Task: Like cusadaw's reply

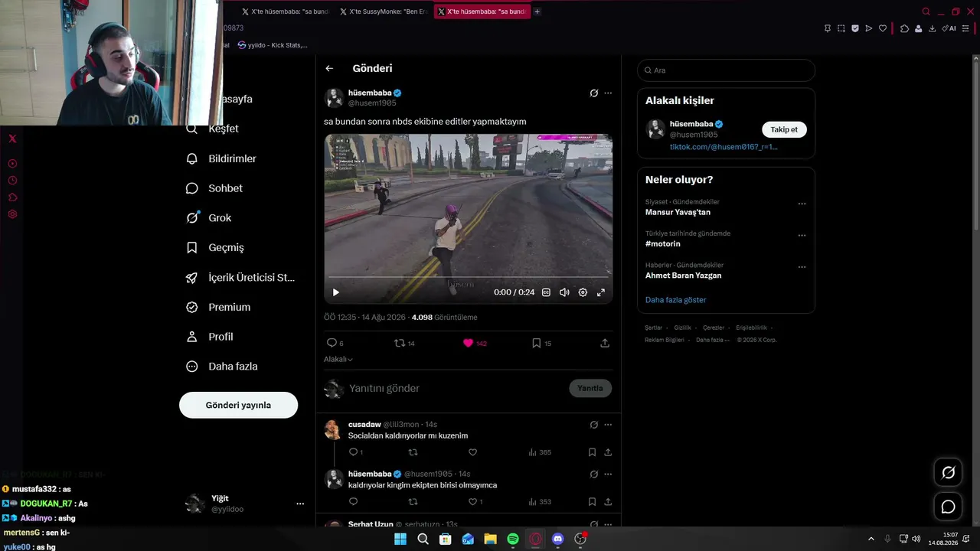Action: (x=472, y=452)
